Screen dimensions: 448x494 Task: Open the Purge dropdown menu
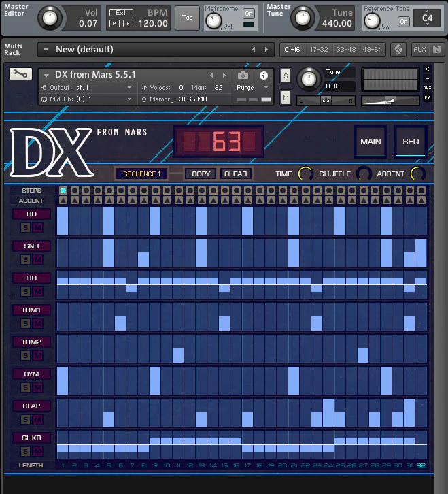(252, 88)
